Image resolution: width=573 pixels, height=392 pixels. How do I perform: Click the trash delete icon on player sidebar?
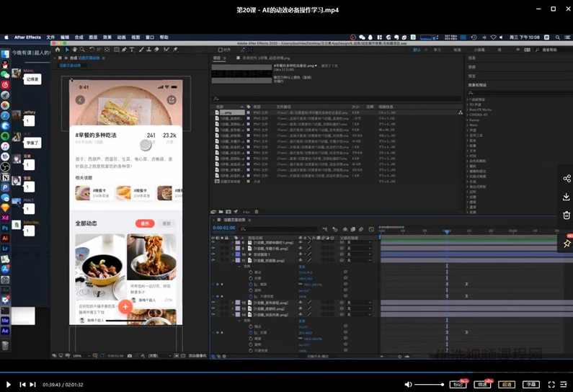tap(567, 215)
